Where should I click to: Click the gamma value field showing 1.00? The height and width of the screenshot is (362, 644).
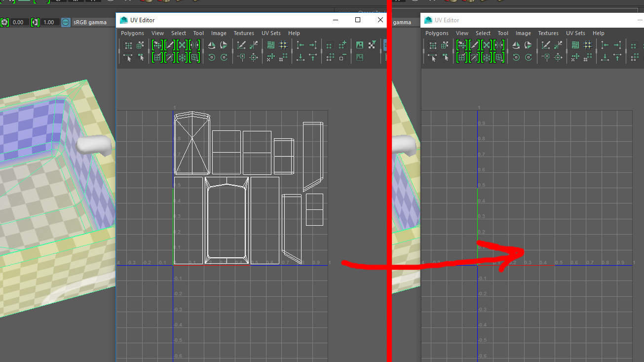[x=49, y=22]
